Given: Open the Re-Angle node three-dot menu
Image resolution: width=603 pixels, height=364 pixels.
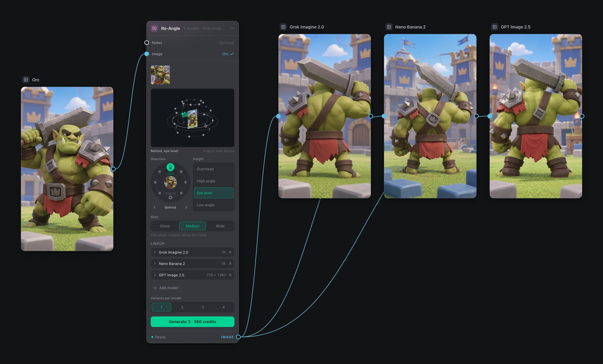Looking at the screenshot, I should pos(233,28).
